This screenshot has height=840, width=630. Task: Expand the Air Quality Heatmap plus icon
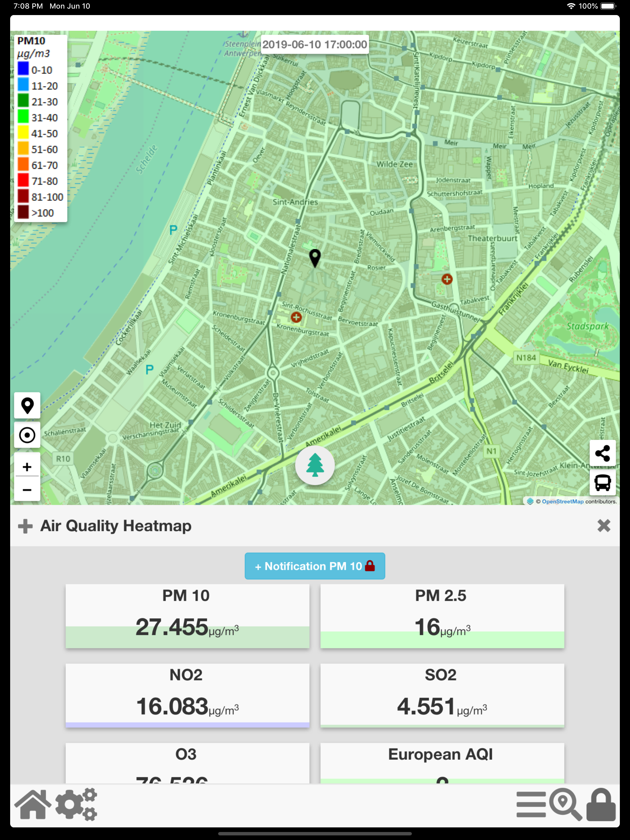point(26,526)
